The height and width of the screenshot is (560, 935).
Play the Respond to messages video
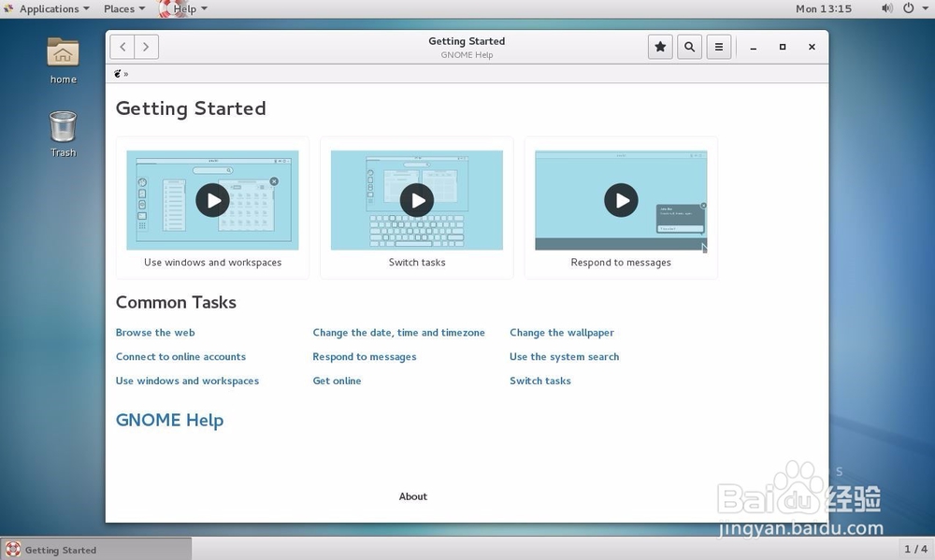click(621, 200)
